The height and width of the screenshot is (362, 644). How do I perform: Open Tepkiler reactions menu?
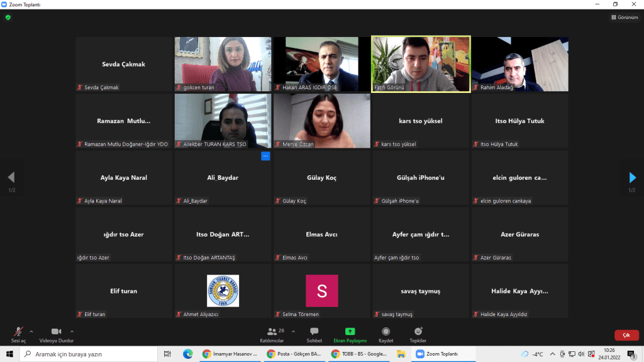(418, 334)
